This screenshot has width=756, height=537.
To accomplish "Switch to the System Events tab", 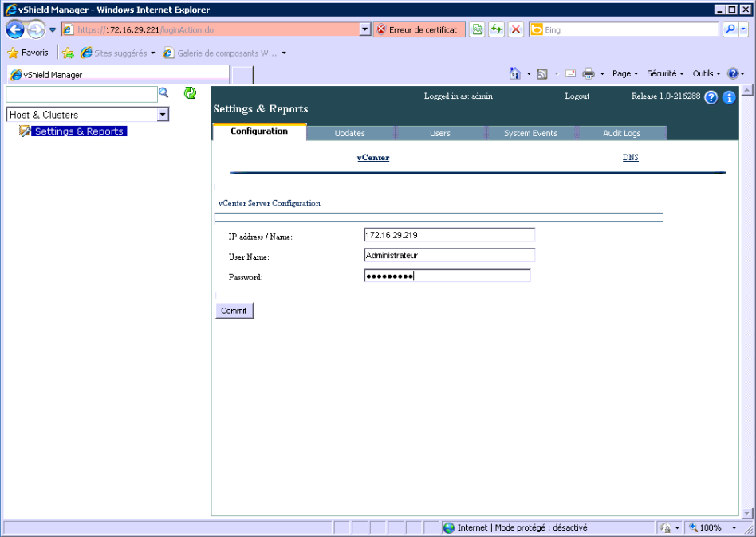I will pyautogui.click(x=530, y=133).
